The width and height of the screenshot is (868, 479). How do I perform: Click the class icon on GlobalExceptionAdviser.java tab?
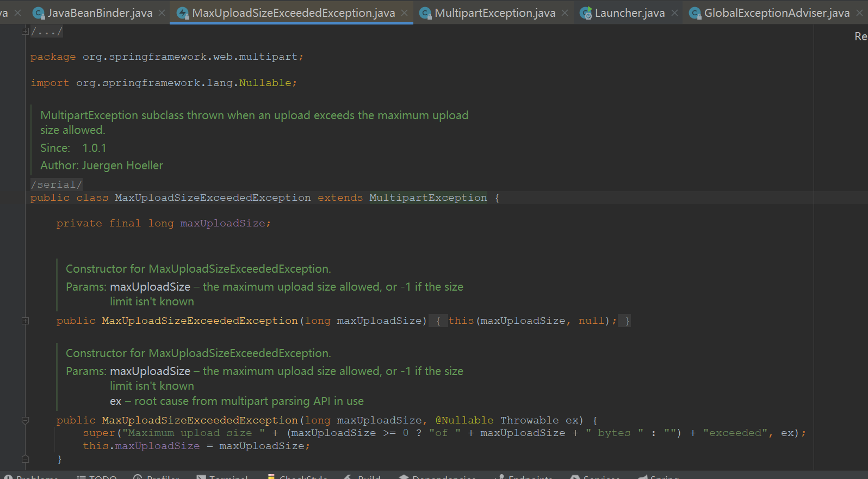(x=695, y=13)
